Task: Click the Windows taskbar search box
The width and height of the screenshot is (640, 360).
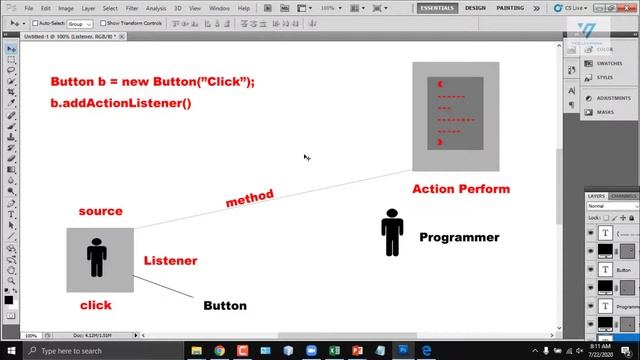Action: click(x=103, y=351)
